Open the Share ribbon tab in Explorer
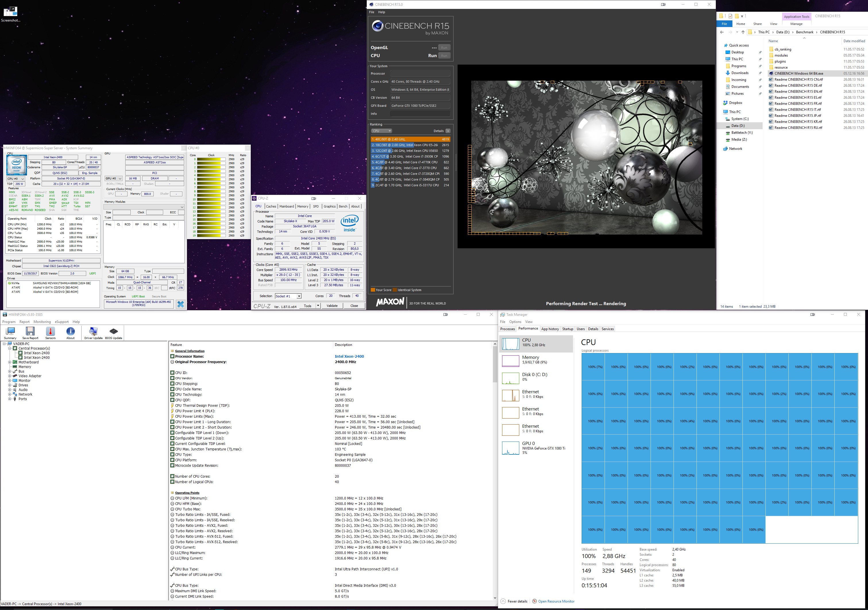This screenshot has width=868, height=610. [757, 24]
